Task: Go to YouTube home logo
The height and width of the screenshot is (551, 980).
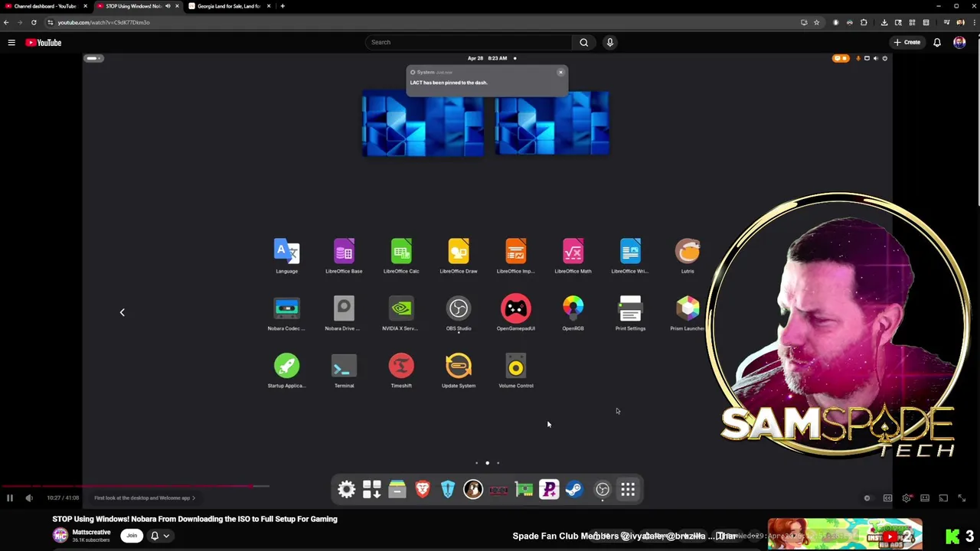Action: coord(44,43)
